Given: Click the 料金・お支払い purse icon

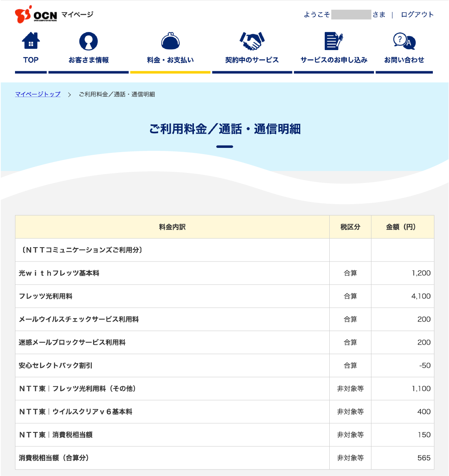Looking at the screenshot, I should point(170,41).
